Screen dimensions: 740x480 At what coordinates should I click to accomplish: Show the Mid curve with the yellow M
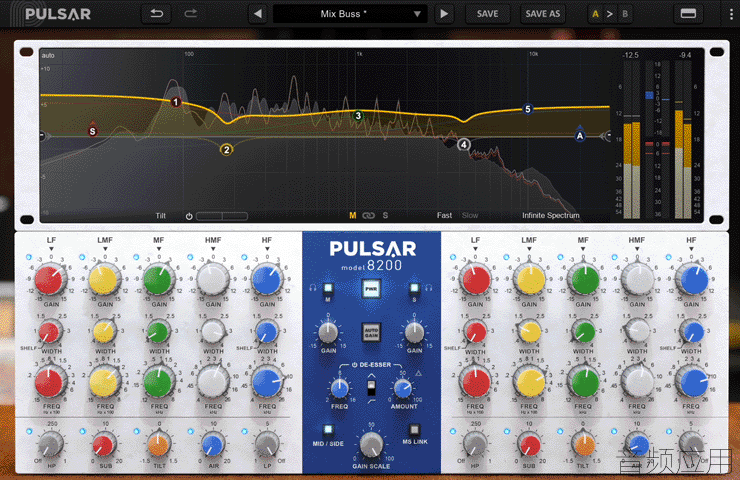353,215
